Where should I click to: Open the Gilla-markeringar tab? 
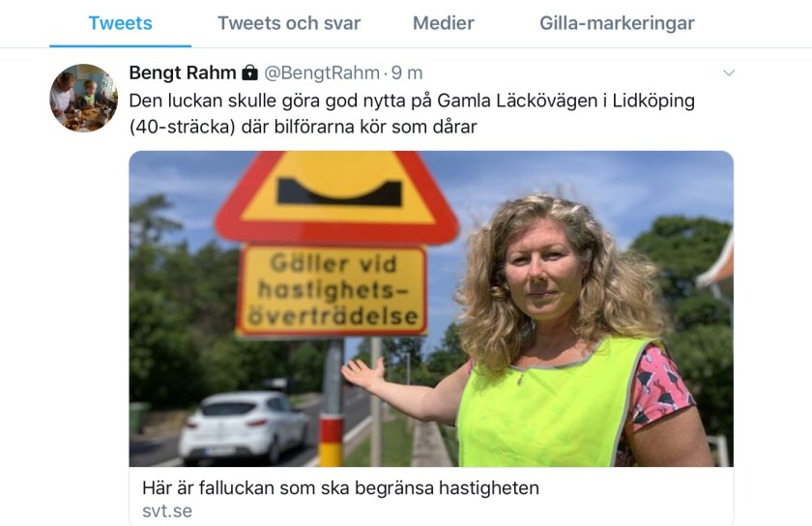coord(617,23)
